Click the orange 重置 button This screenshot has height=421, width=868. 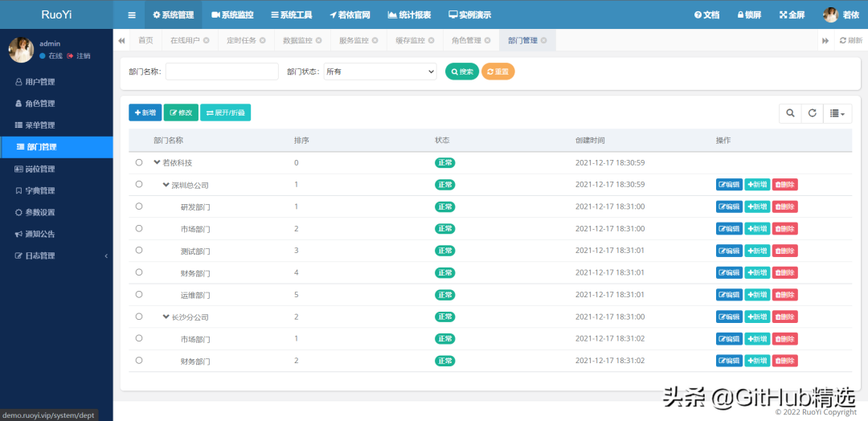click(498, 72)
